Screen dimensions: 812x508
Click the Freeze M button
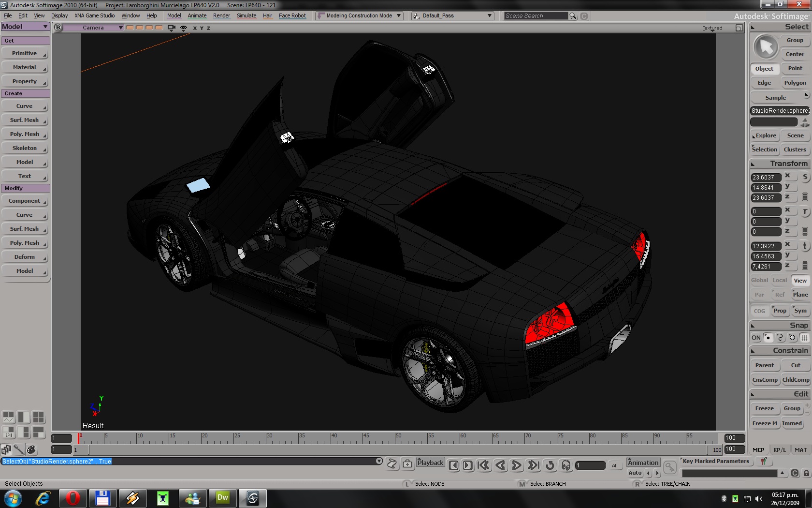765,424
